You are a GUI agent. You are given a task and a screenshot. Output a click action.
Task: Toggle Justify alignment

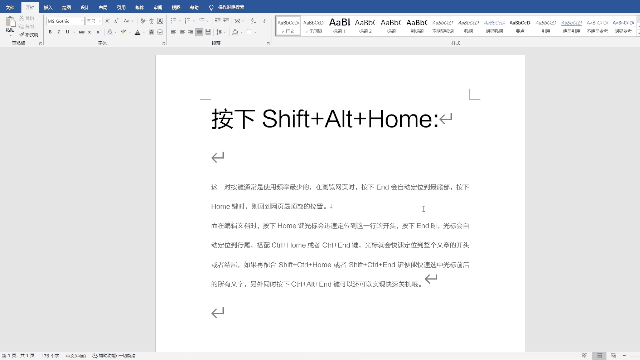click(x=199, y=32)
